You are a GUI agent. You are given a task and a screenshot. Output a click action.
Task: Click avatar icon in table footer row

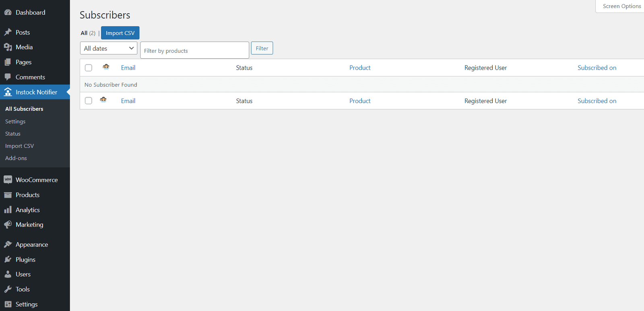103,99
